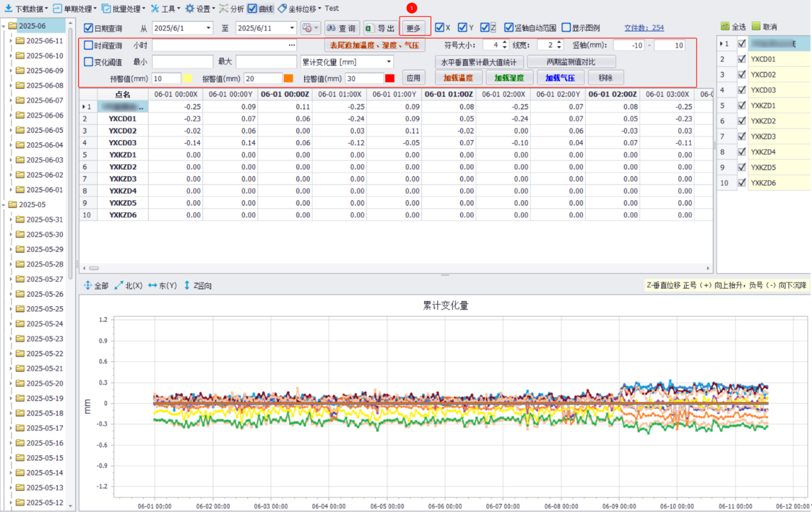Viewport: 812px width, 512px height.
Task: Open the 累计变化量 [mm] dropdown
Action: [x=389, y=62]
